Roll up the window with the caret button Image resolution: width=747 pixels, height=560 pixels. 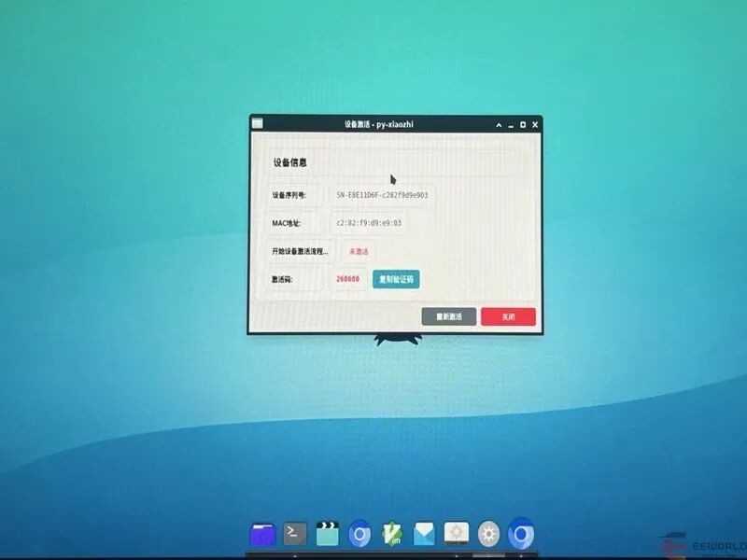[x=499, y=125]
